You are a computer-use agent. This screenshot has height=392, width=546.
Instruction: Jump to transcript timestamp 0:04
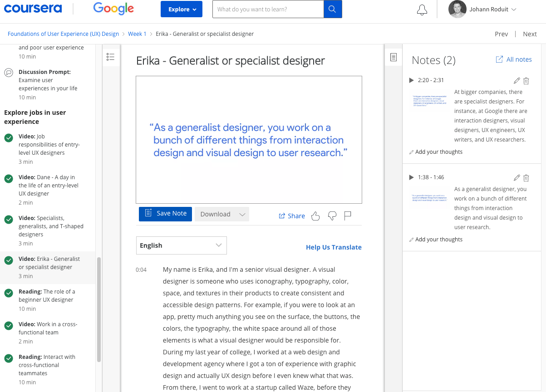(141, 270)
